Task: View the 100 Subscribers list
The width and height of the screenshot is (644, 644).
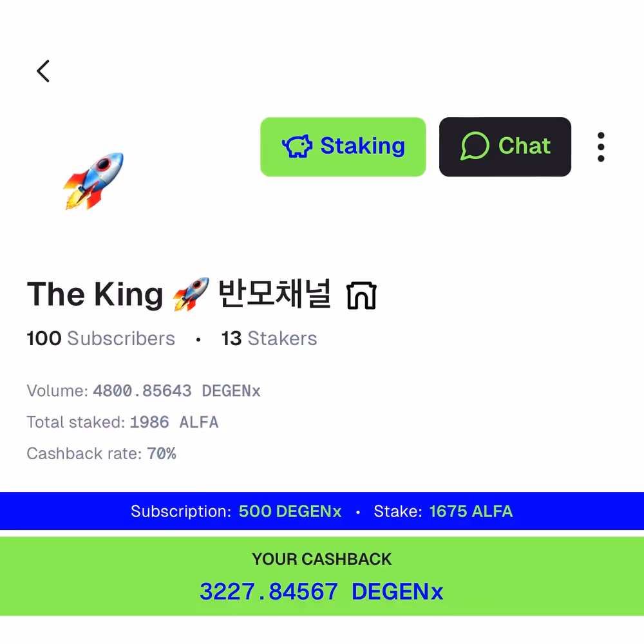Action: [x=101, y=339]
